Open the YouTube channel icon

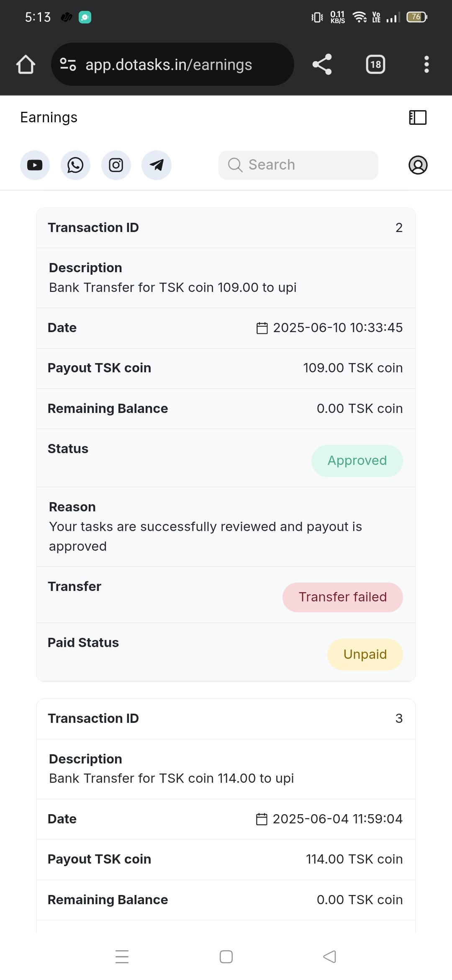(x=35, y=165)
